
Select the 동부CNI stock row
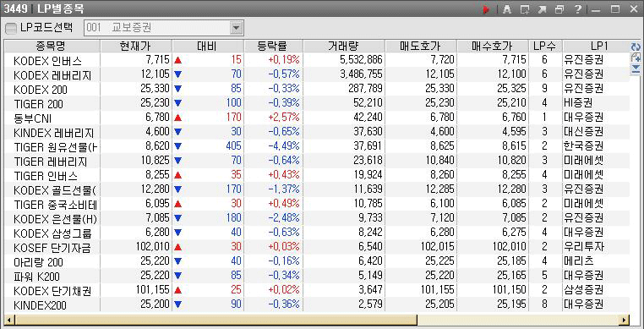click(316, 118)
